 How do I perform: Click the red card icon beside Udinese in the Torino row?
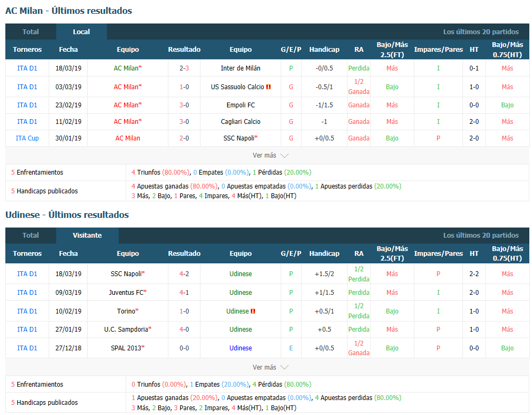tap(253, 311)
